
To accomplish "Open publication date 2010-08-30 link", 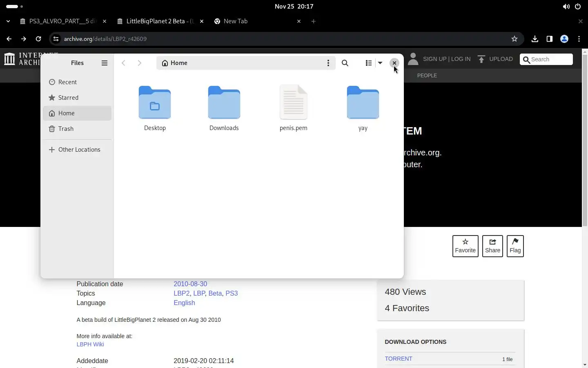I will (x=190, y=284).
